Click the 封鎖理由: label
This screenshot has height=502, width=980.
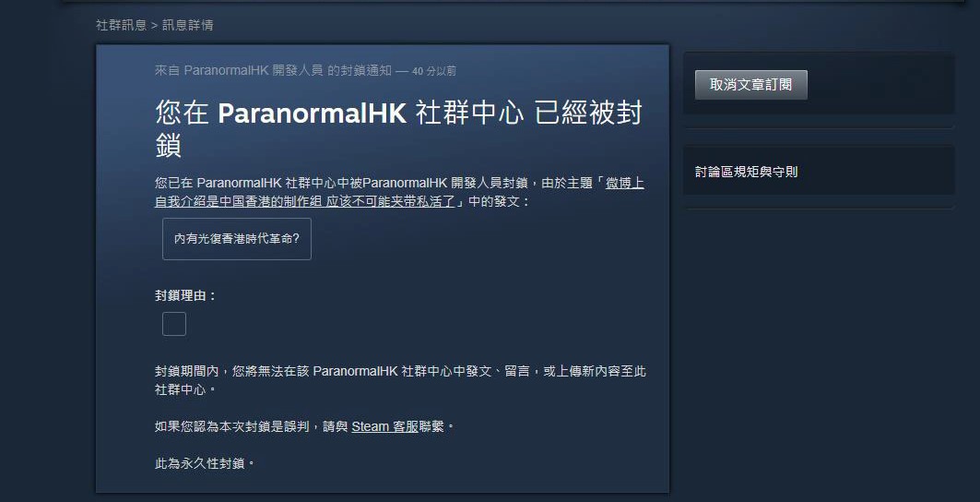[185, 295]
